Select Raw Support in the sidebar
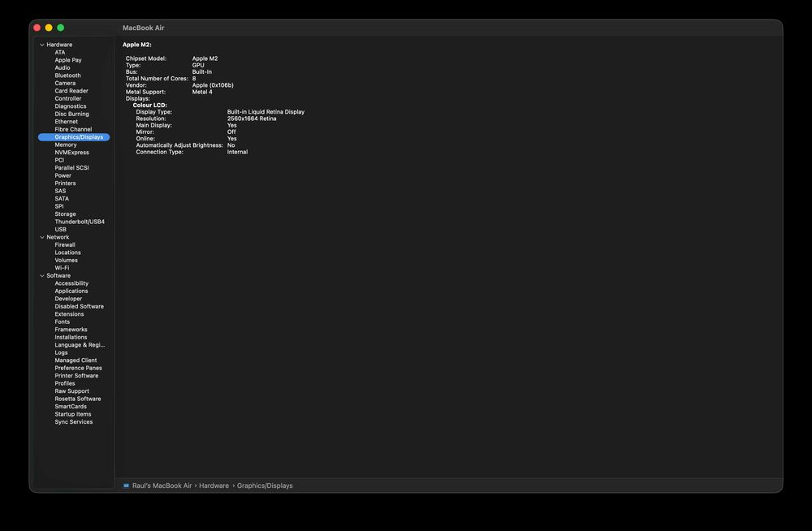This screenshot has width=812, height=531. point(72,391)
